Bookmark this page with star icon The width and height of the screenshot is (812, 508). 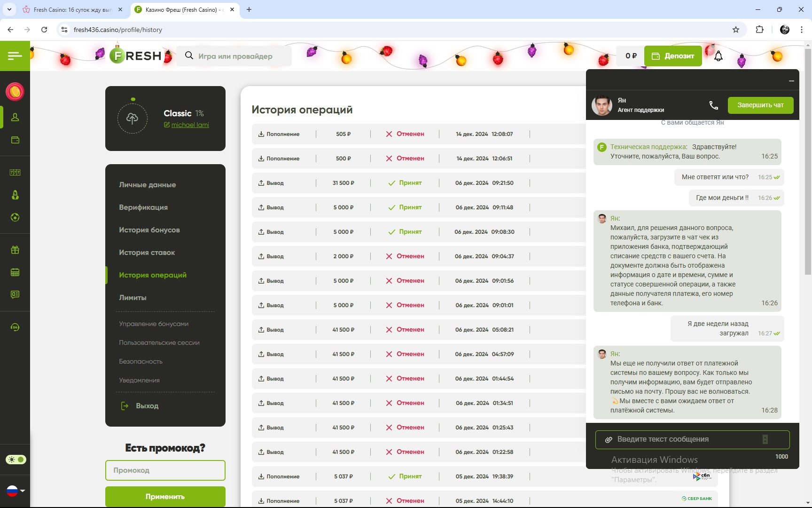pos(736,30)
